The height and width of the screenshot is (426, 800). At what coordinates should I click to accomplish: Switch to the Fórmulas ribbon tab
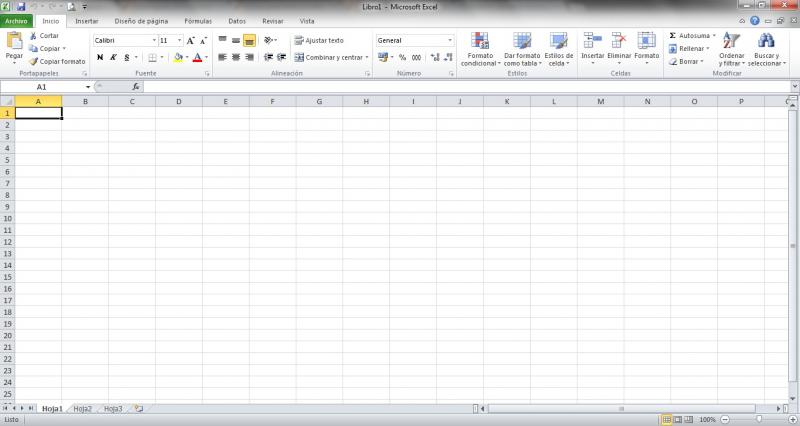[198, 20]
